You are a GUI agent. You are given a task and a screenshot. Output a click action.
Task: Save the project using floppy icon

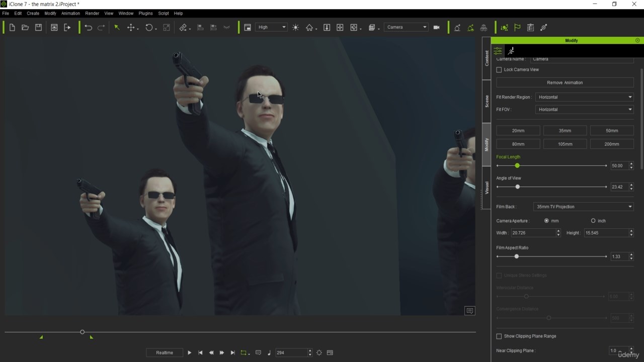(x=38, y=28)
